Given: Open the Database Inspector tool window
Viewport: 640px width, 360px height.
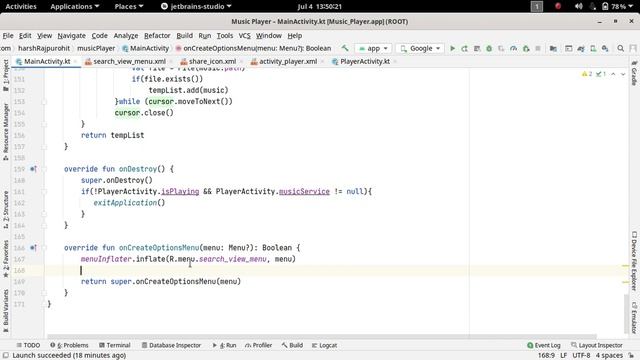Looking at the screenshot, I should 171,345.
